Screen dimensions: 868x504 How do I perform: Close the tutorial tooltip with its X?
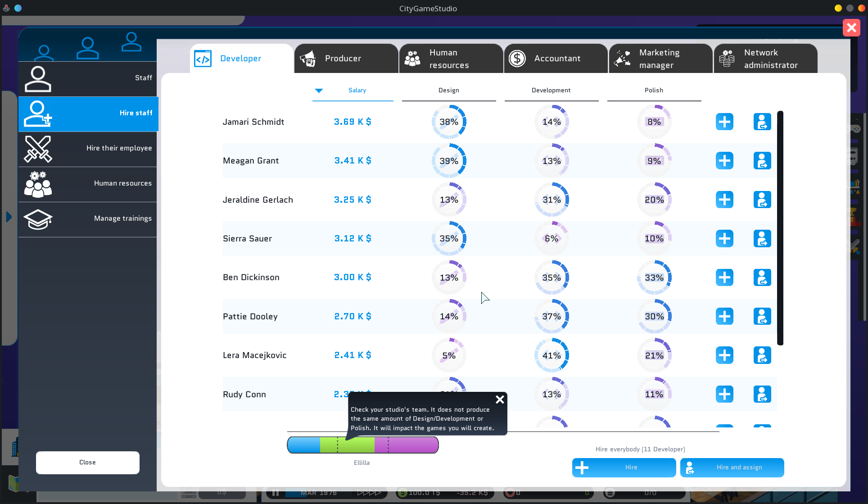[500, 400]
